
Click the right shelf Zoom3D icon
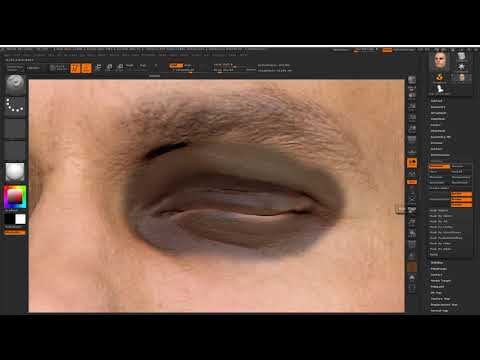[x=412, y=222]
